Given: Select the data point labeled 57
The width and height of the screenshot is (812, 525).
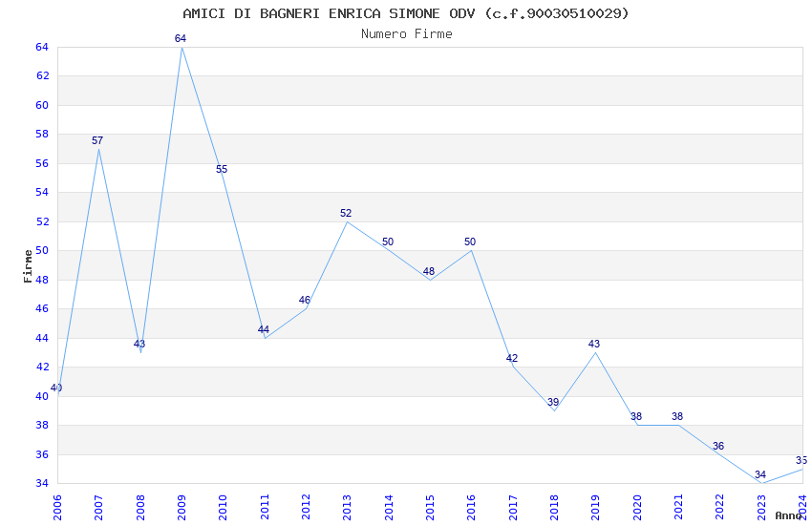Looking at the screenshot, I should coord(98,149).
